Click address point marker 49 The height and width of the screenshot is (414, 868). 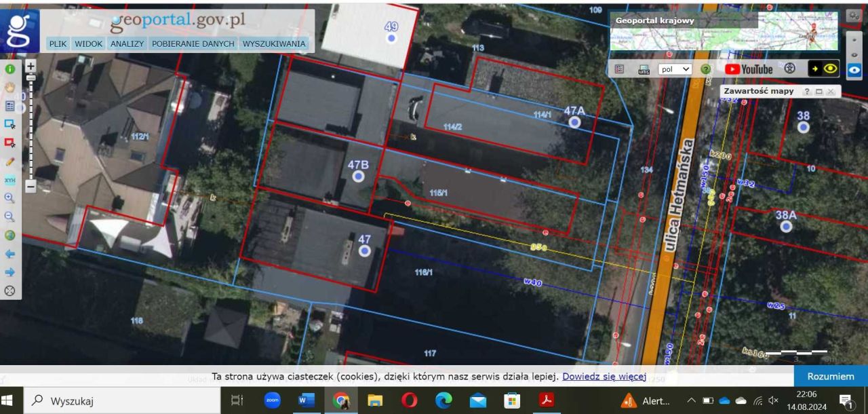click(x=391, y=39)
